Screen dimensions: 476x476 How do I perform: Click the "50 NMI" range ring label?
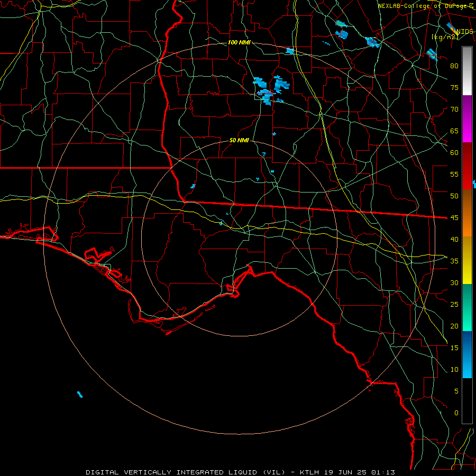[239, 140]
